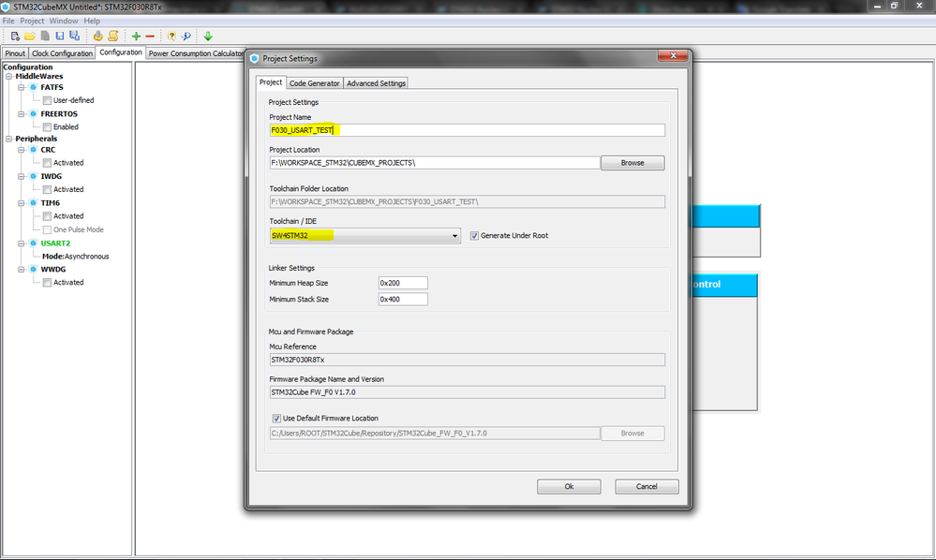
Task: Click the Load Project folder icon
Action: click(30, 37)
